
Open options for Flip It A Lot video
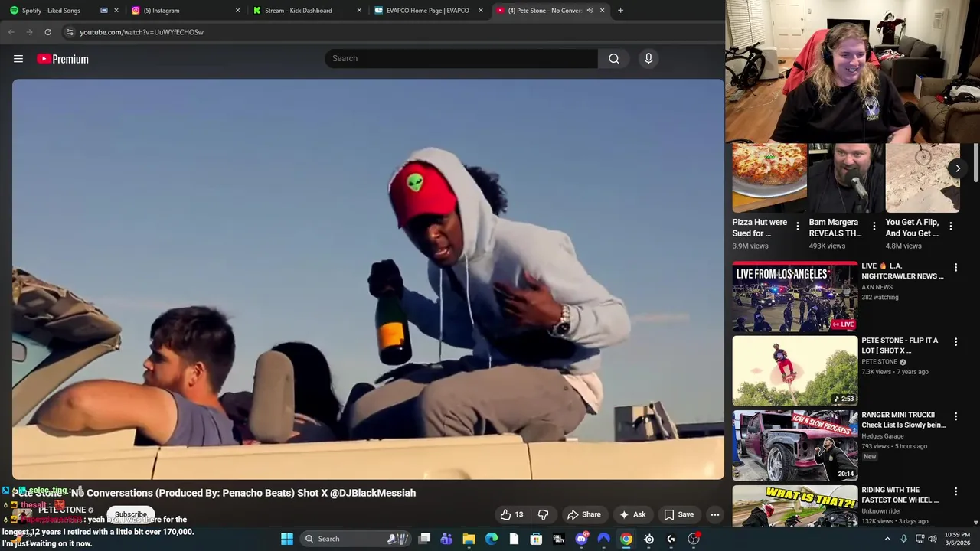coord(955,342)
